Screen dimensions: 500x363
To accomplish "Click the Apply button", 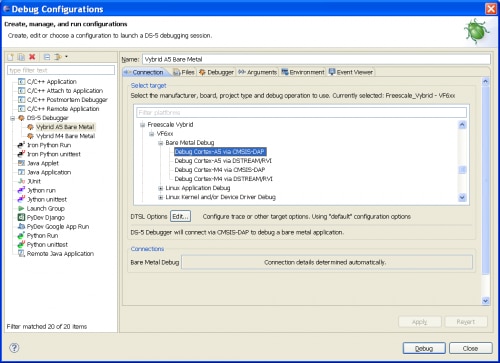I will pos(420,322).
